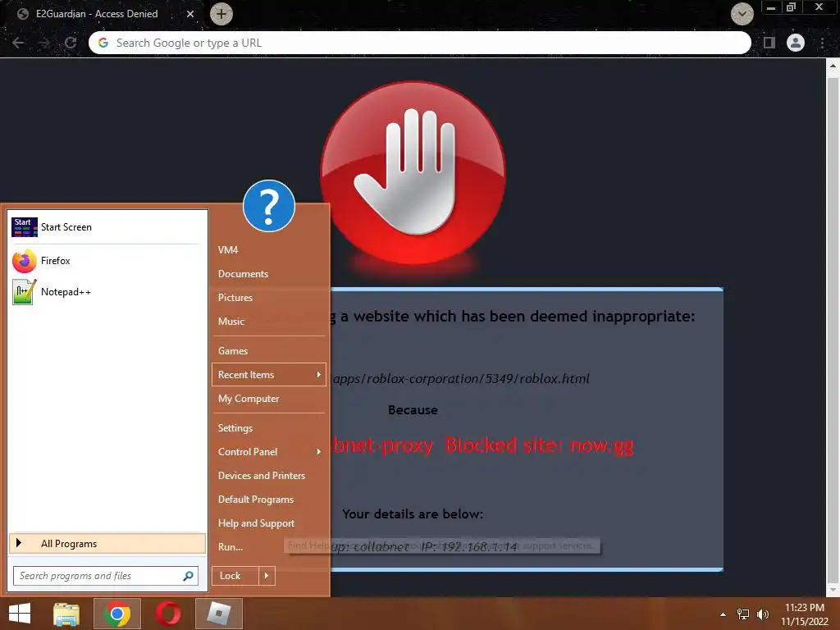Close the E2Guardian Access Denied tab
The image size is (840, 630).
click(x=190, y=14)
